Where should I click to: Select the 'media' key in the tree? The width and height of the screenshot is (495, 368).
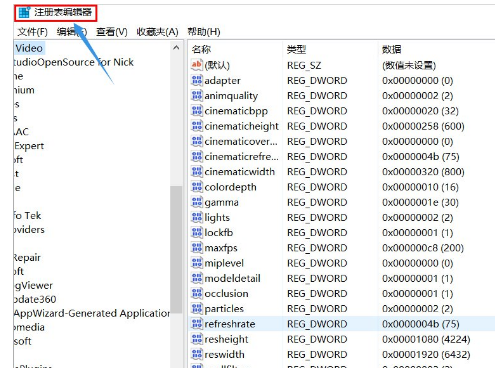tap(29, 327)
